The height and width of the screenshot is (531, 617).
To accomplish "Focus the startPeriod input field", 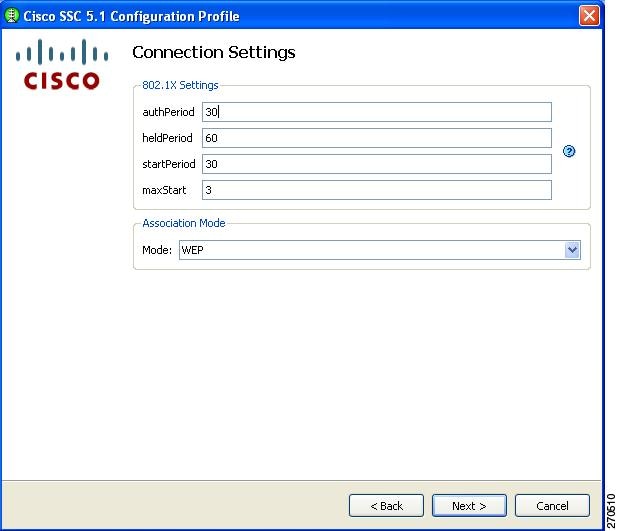I will [377, 164].
